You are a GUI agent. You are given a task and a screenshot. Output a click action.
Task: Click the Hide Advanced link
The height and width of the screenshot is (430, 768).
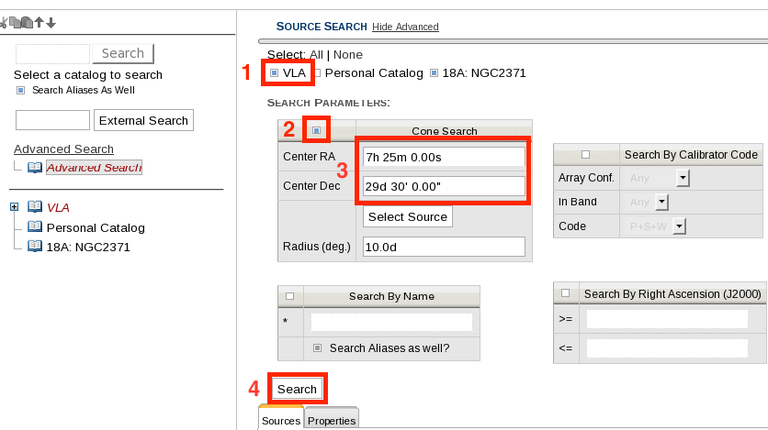click(405, 27)
